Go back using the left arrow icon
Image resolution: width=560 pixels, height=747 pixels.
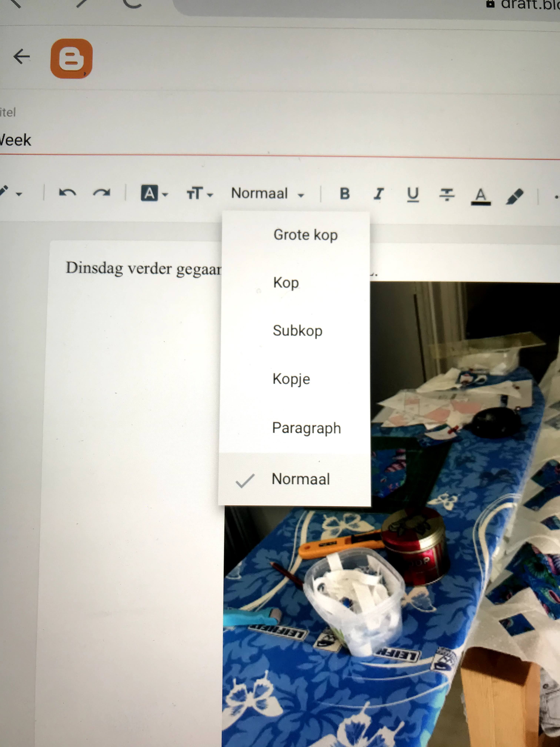point(22,57)
